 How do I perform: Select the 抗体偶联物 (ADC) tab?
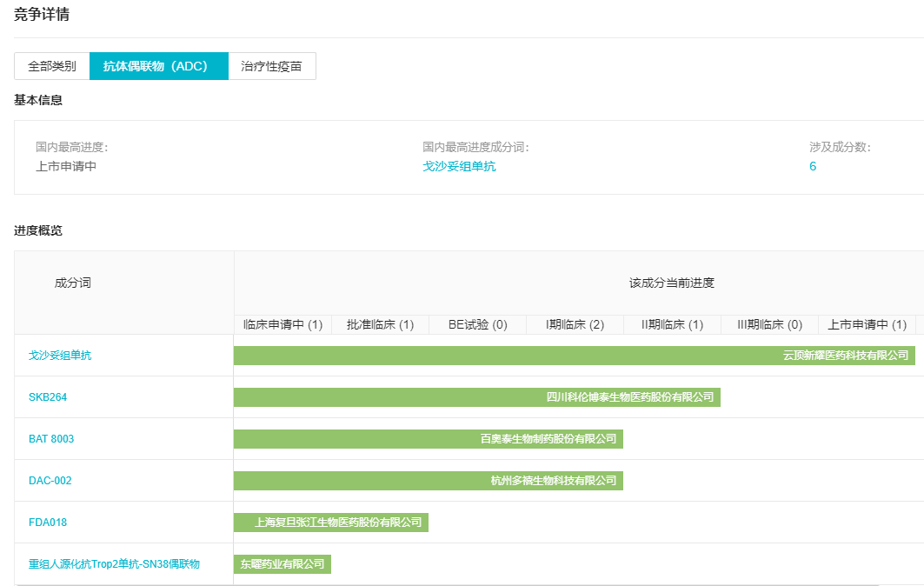(x=158, y=66)
